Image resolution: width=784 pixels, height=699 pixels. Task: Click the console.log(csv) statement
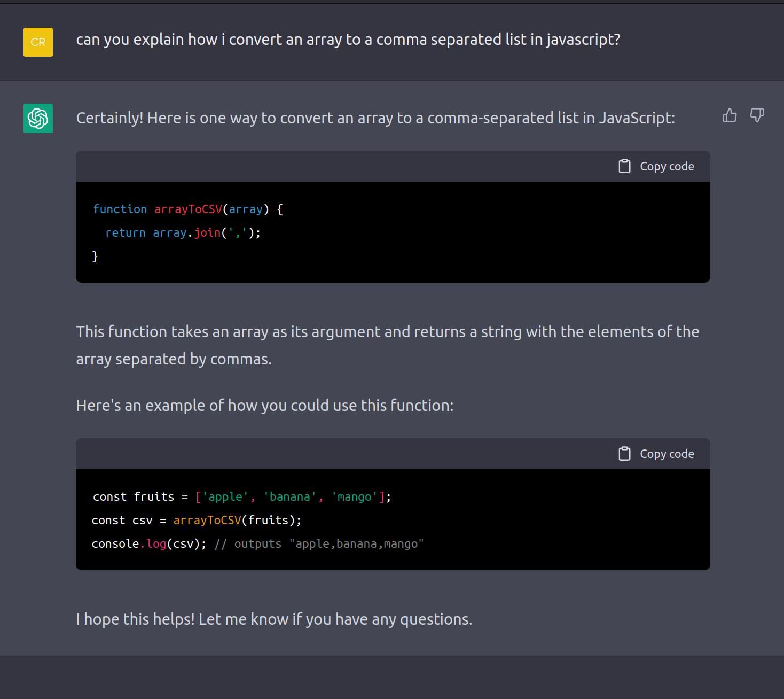tap(148, 544)
